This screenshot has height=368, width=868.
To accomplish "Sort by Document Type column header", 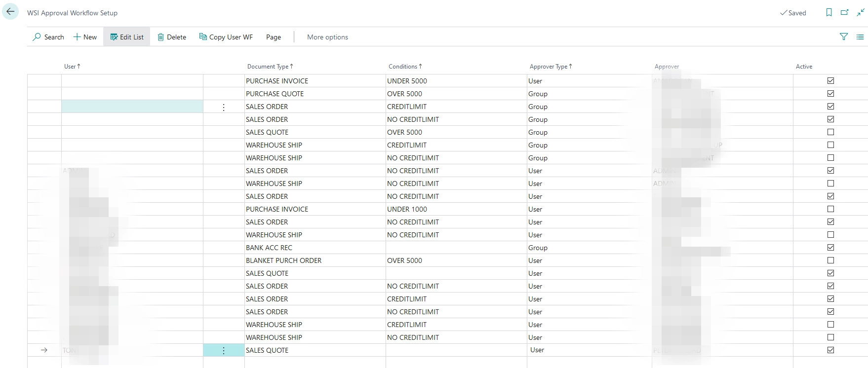I will coord(270,67).
